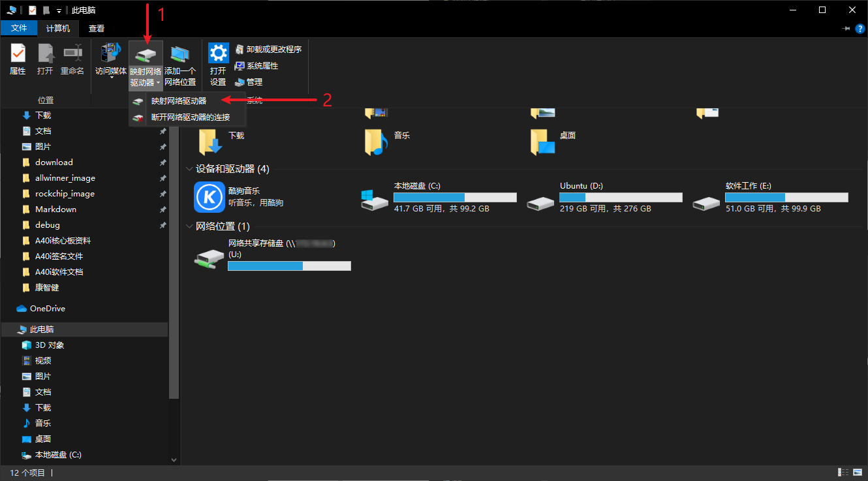Click the Properties checkmark icon in title bar
This screenshot has height=481, width=868.
tap(33, 10)
